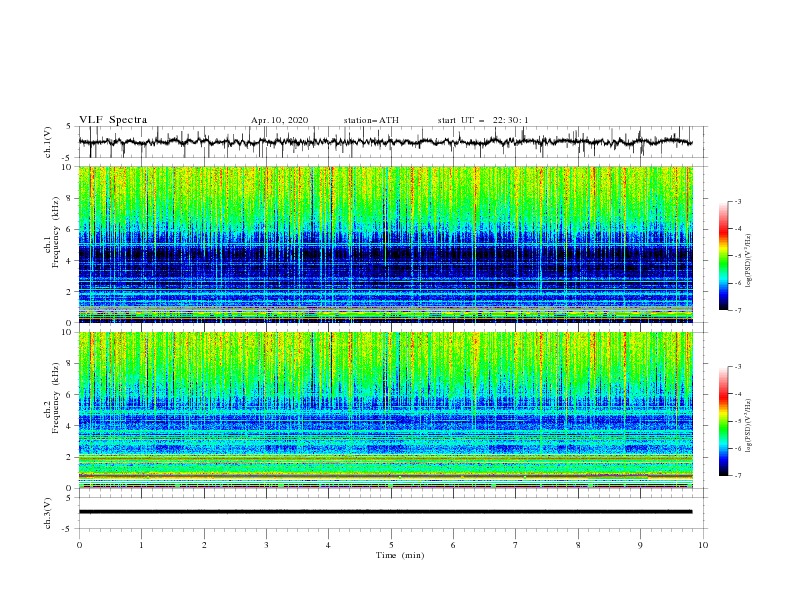This screenshot has width=792, height=612.
Task: Select the log(PSD) label beside ch.2 colorbar
Action: pyautogui.click(x=748, y=426)
